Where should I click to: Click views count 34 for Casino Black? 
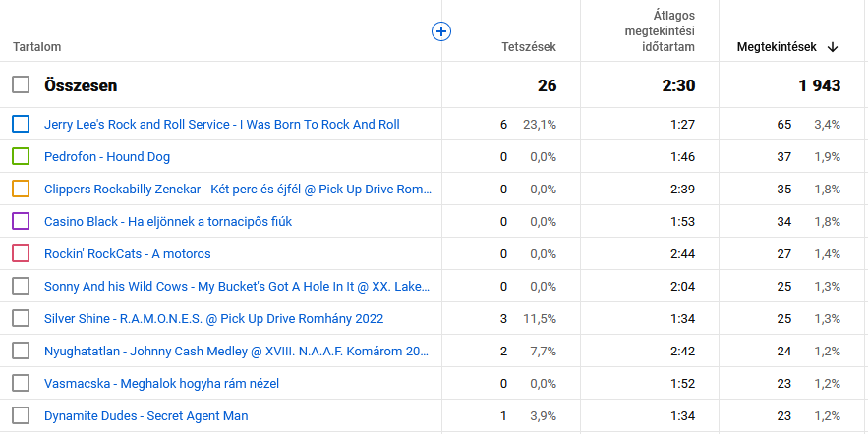tap(783, 222)
